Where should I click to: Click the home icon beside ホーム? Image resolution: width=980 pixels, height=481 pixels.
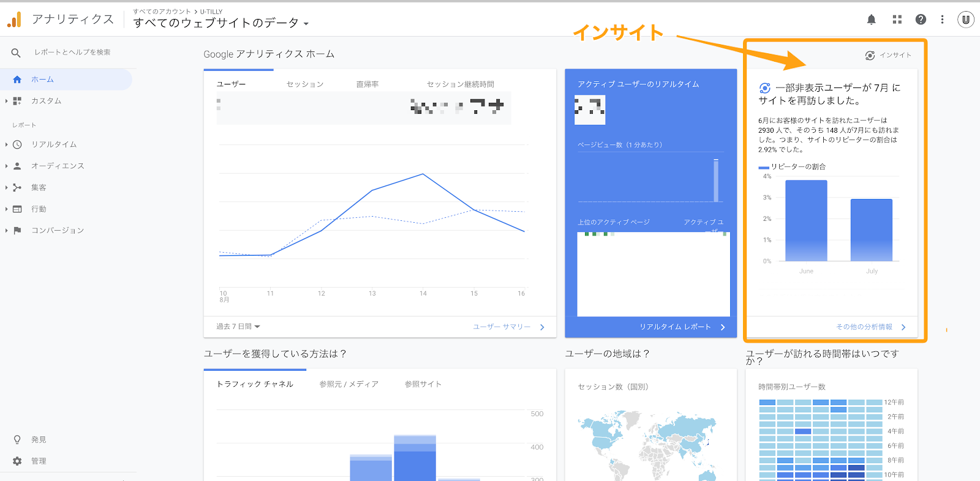[17, 80]
